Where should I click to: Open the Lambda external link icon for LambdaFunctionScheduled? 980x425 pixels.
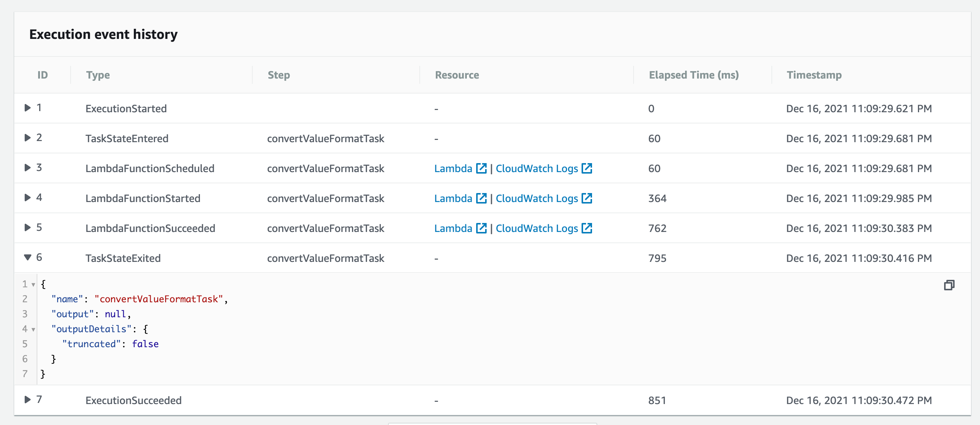pos(481,168)
